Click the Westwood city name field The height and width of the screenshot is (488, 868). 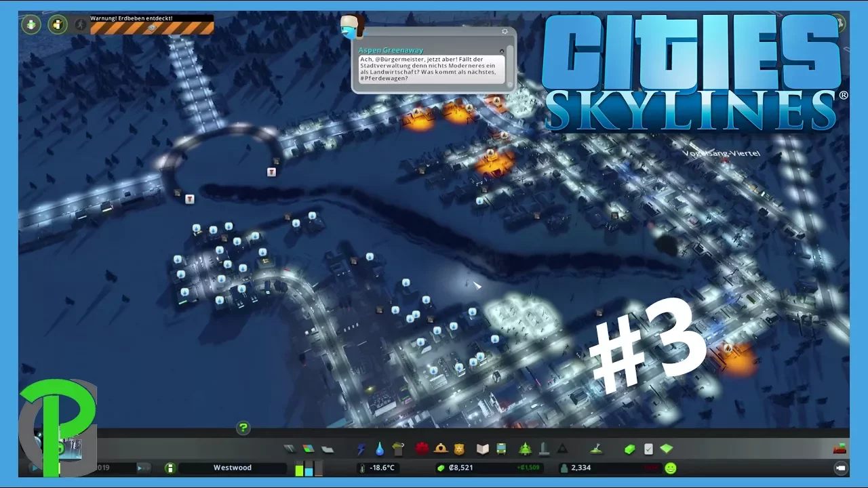coord(233,468)
